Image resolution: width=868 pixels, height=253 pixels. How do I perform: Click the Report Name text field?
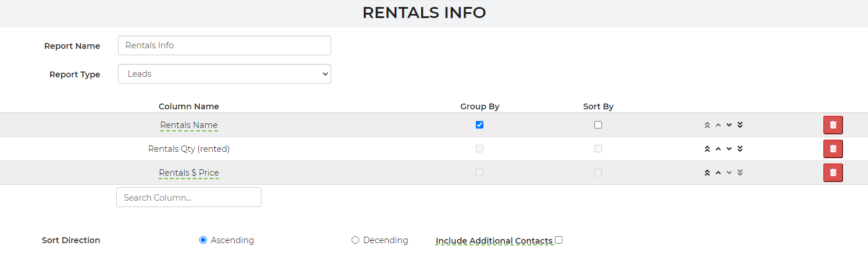click(x=224, y=45)
